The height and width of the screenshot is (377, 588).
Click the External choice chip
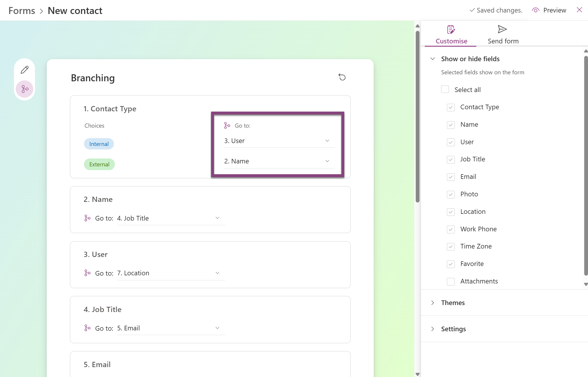point(99,164)
